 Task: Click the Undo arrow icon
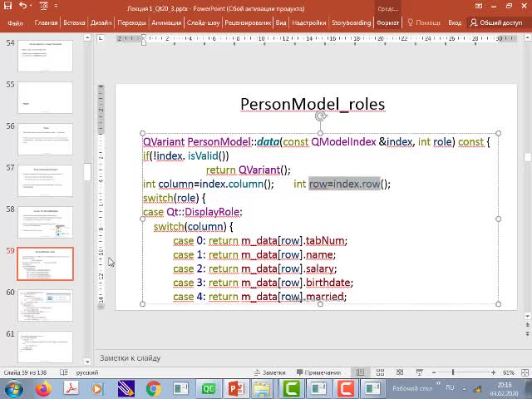[x=23, y=6]
